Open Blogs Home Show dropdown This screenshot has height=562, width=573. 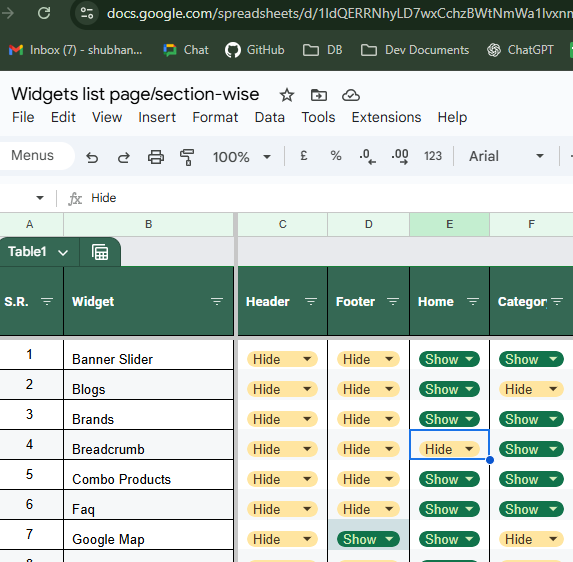click(x=449, y=389)
